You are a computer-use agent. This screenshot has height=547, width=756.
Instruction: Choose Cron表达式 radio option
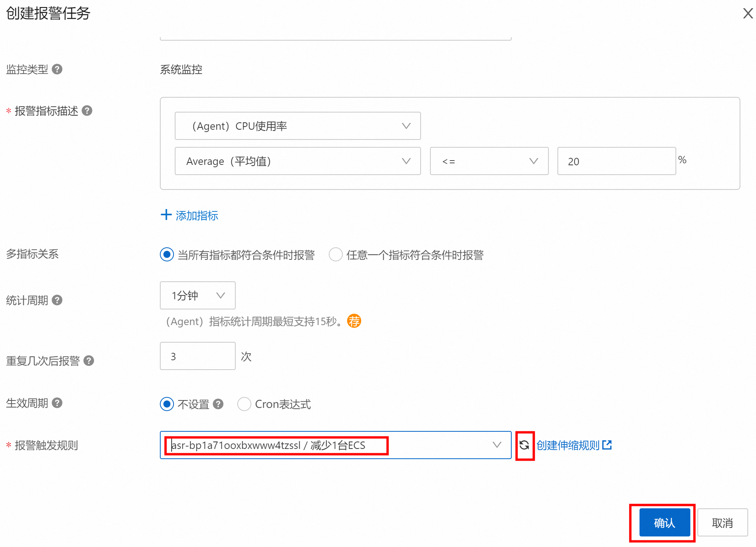coord(244,404)
